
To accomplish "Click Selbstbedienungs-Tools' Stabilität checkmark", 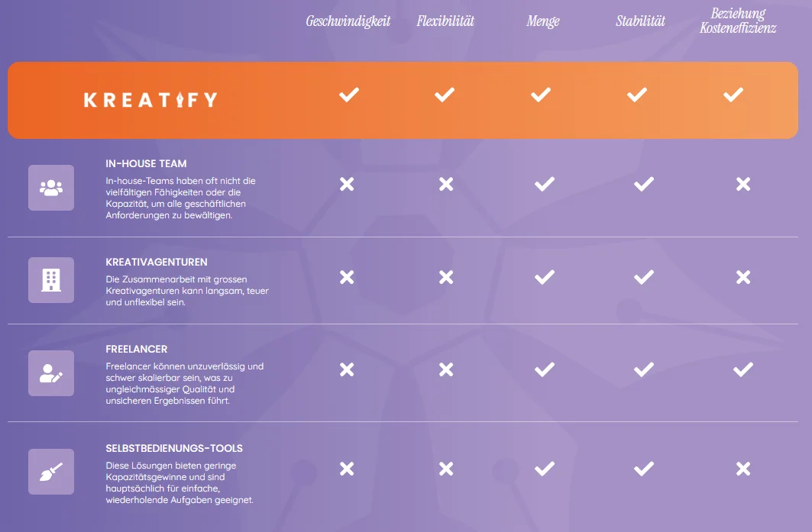I will click(644, 469).
